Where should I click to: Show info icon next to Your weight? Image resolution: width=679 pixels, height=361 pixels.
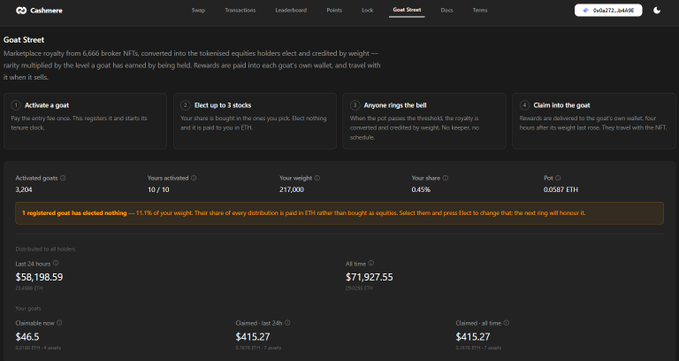tap(317, 178)
